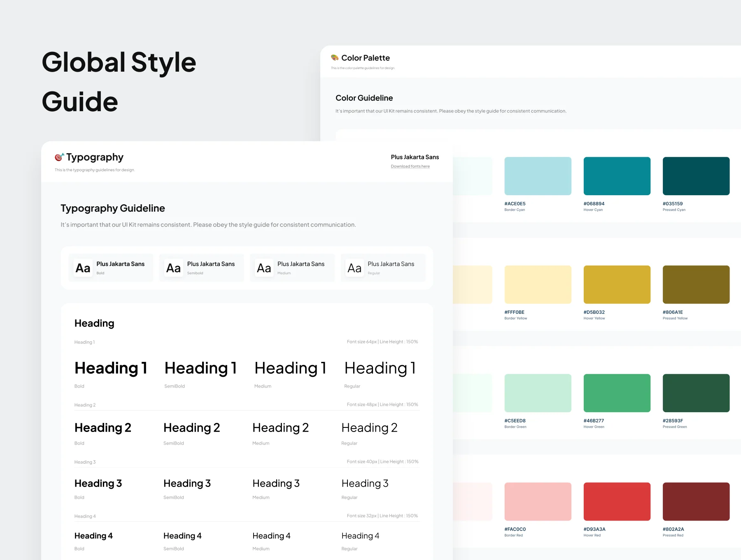Viewport: 741px width, 560px height.
Task: Click the Bold Heading 4 sample
Action: point(93,536)
